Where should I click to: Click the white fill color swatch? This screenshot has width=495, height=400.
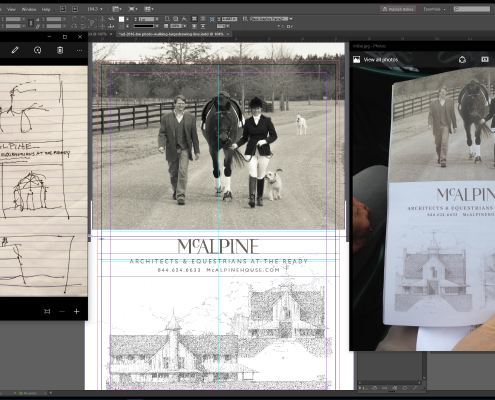[121, 19]
